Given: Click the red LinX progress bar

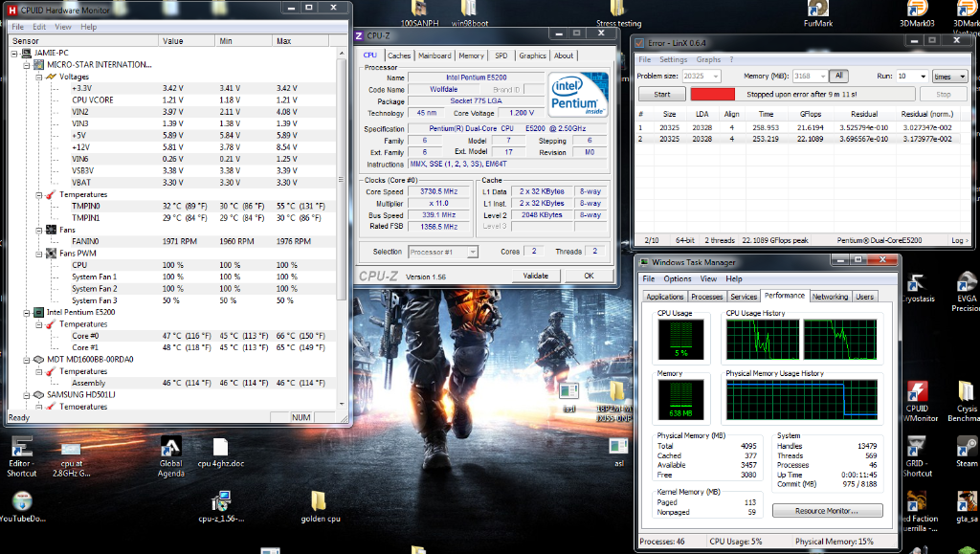Looking at the screenshot, I should point(712,95).
